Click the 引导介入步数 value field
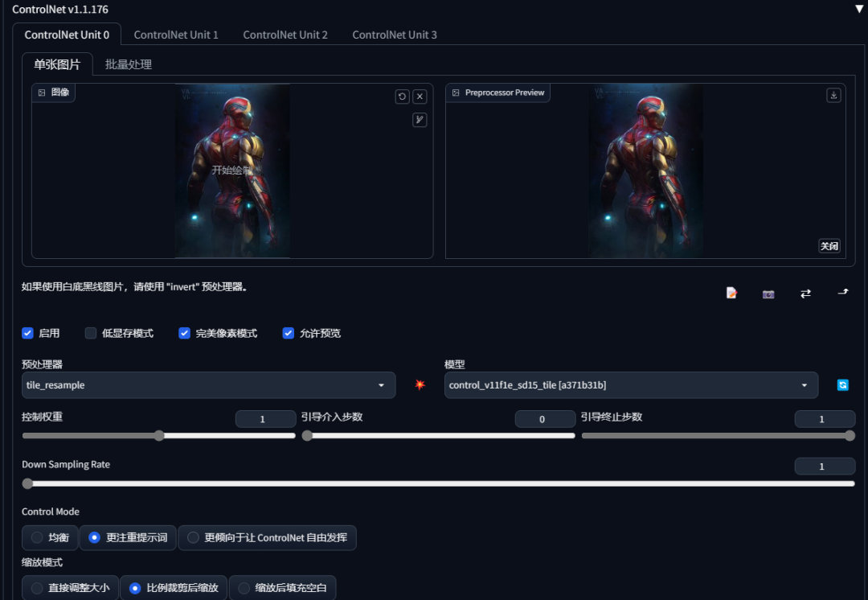868x600 pixels. coord(545,419)
